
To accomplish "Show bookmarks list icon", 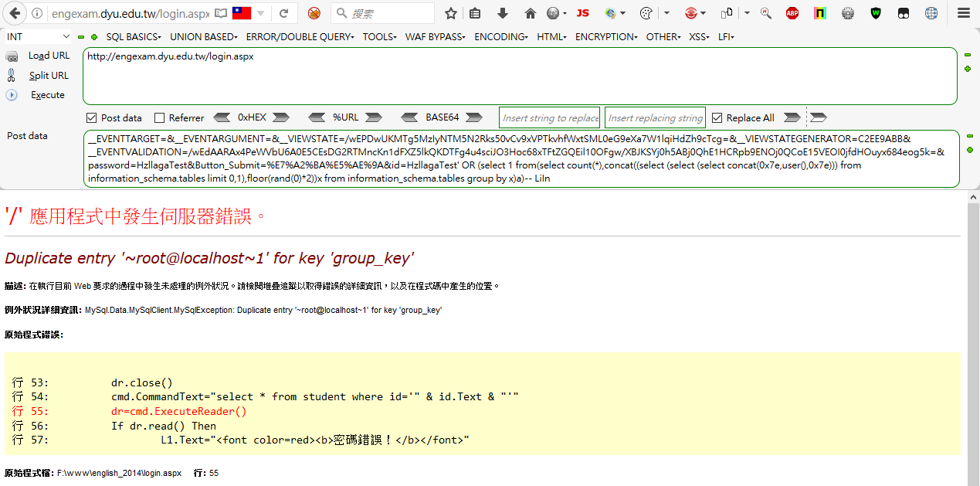I will point(475,13).
